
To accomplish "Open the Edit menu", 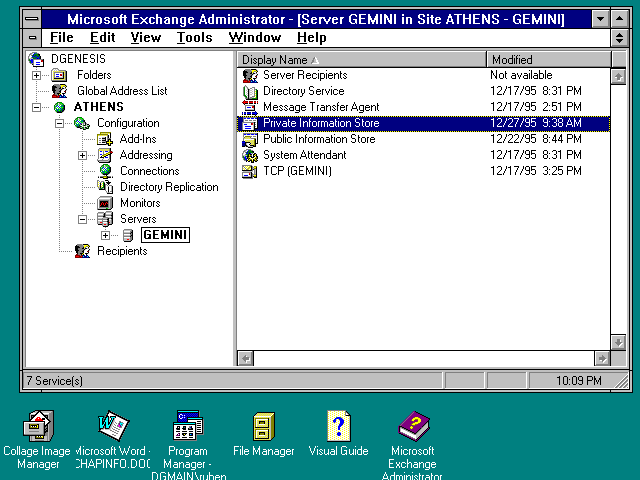I will pos(102,38).
